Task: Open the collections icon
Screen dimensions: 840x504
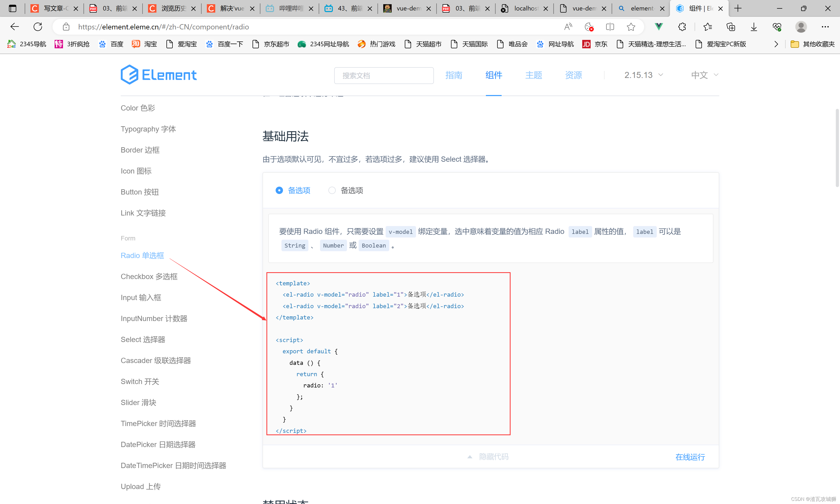Action: pyautogui.click(x=731, y=27)
